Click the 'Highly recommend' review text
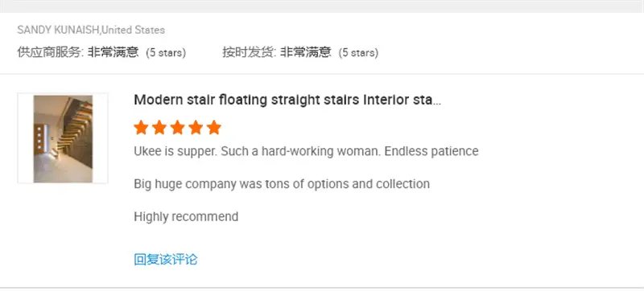This screenshot has height=291, width=644. click(x=186, y=216)
